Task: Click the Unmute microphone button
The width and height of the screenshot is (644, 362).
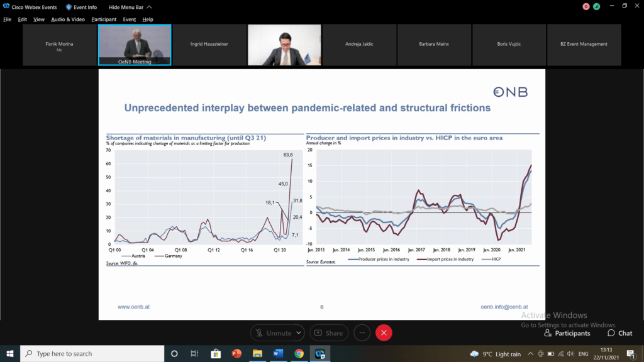Action: point(273,333)
